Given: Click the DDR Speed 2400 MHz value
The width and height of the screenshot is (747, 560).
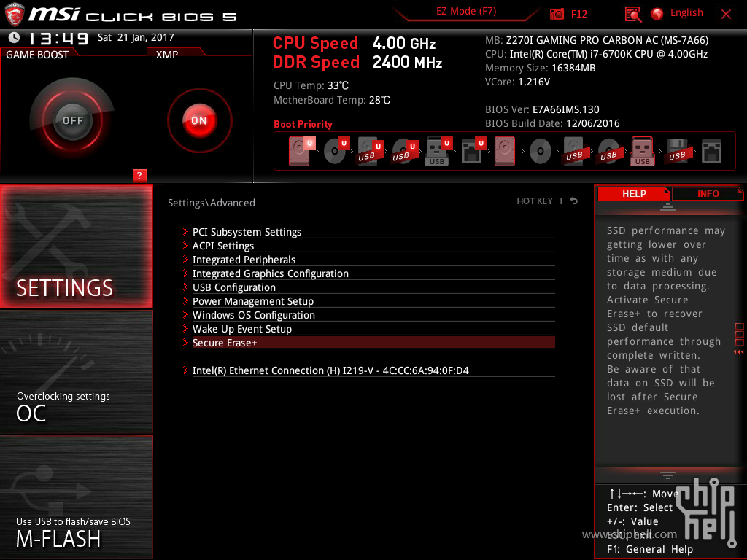Looking at the screenshot, I should tap(407, 62).
